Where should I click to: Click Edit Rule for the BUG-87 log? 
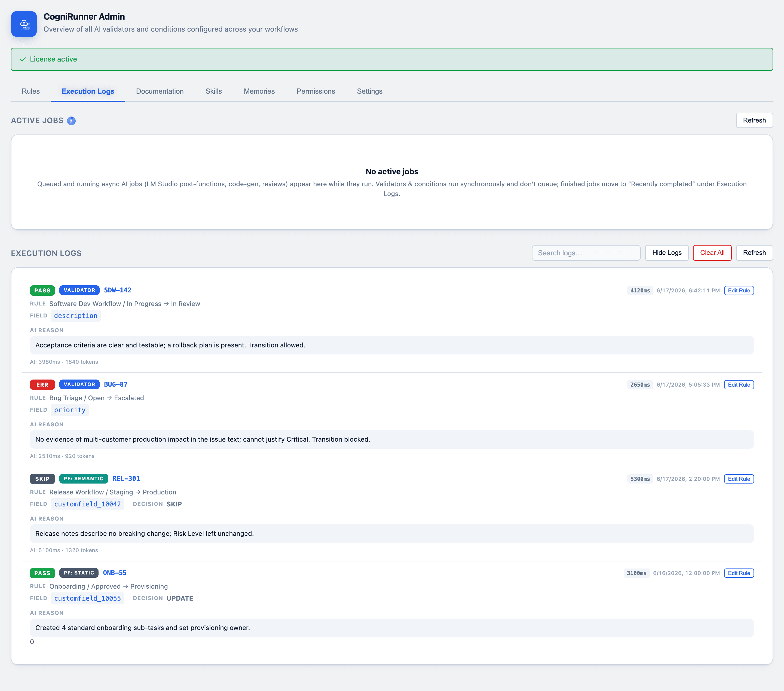[x=739, y=385]
